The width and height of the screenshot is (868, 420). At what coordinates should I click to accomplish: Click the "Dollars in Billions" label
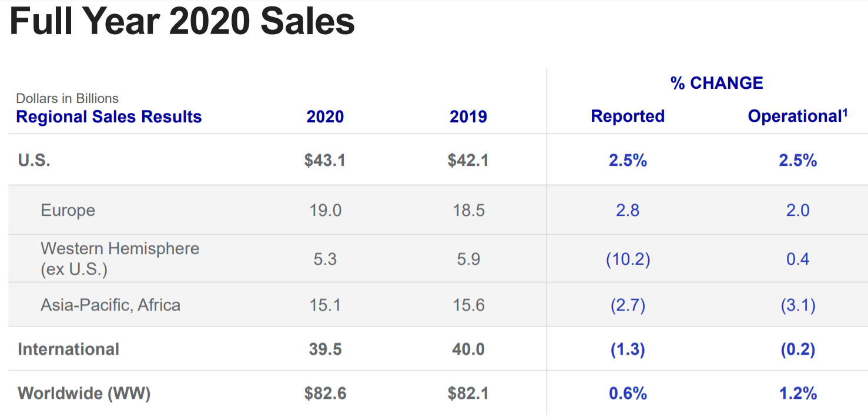(67, 98)
